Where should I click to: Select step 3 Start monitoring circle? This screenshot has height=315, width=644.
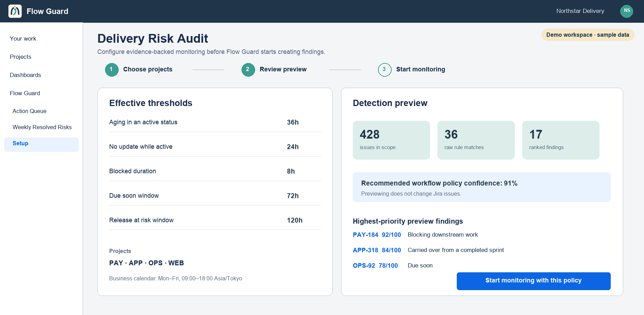tap(385, 70)
